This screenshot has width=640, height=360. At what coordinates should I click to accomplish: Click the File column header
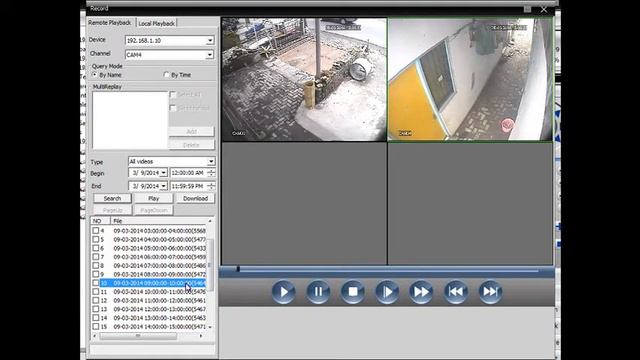158,221
